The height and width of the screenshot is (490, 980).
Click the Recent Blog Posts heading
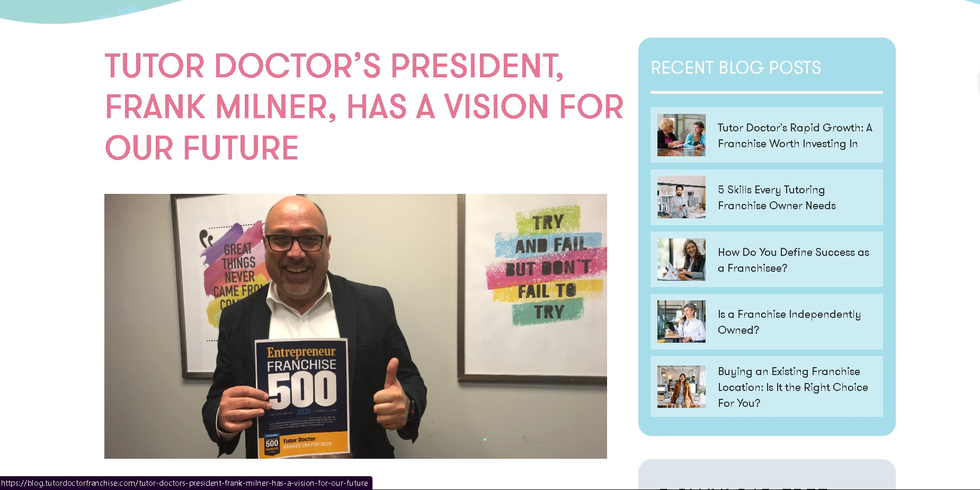[736, 68]
